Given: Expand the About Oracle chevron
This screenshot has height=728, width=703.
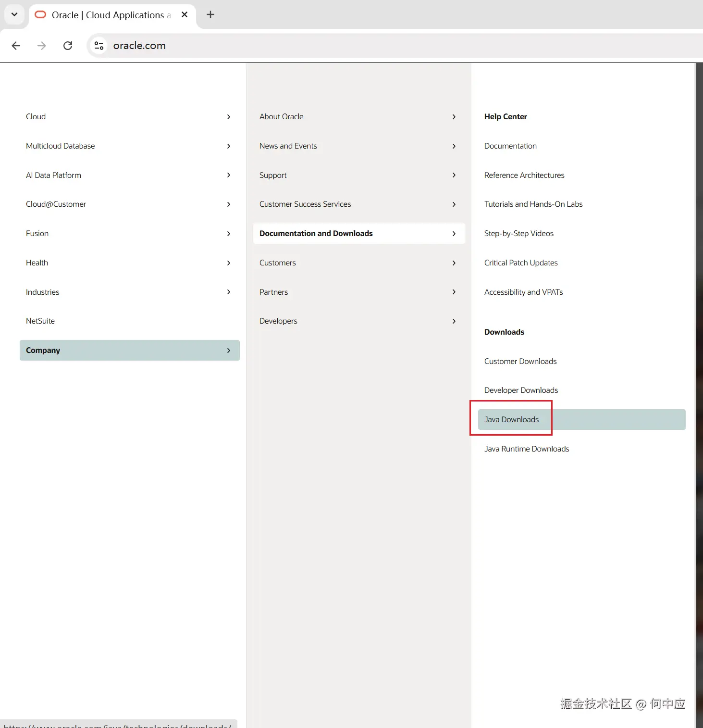Looking at the screenshot, I should tap(454, 117).
